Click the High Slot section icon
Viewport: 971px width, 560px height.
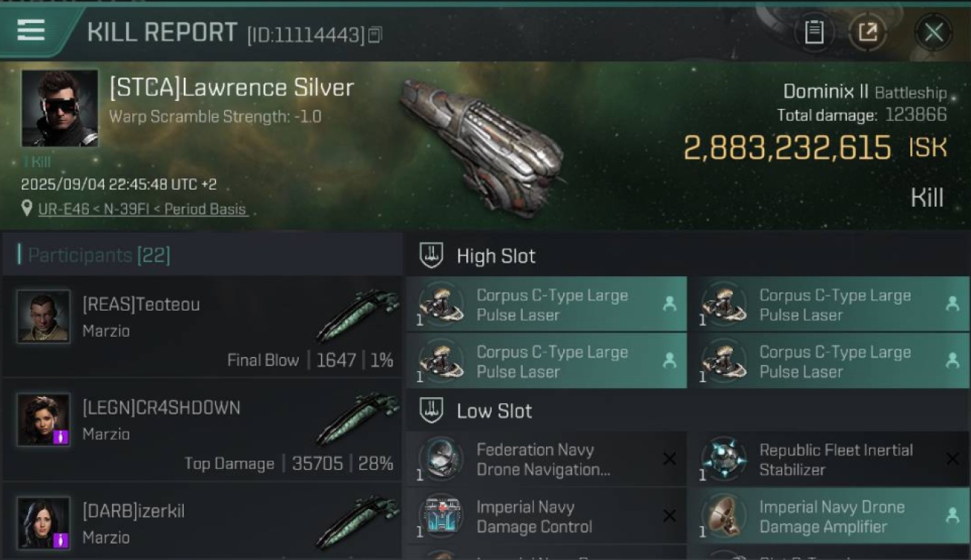tap(432, 255)
